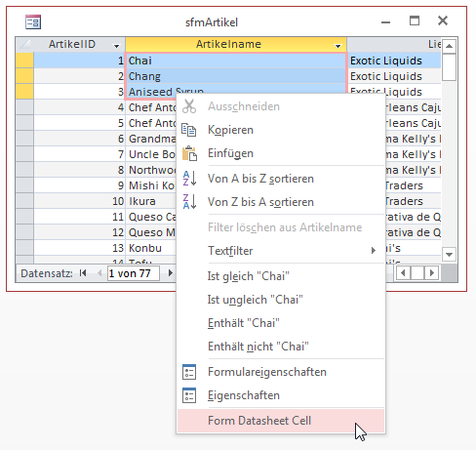This screenshot has height=450, width=476.
Task: Choose Enthält "Chai" filter
Action: click(x=281, y=323)
